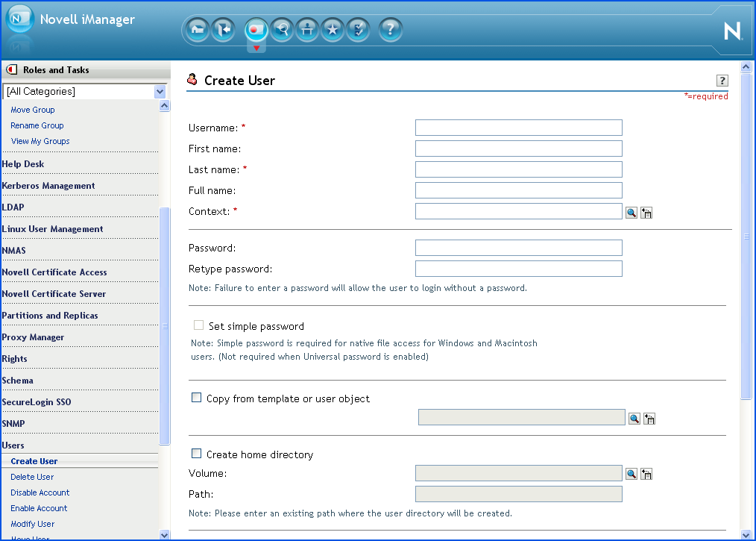The image size is (756, 541).
Task: Expand the Schema role
Action: pos(17,381)
